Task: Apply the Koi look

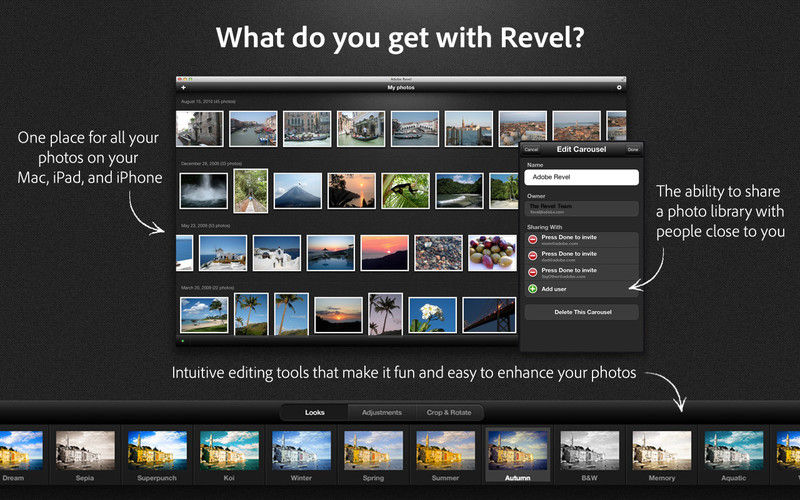Action: (x=230, y=451)
